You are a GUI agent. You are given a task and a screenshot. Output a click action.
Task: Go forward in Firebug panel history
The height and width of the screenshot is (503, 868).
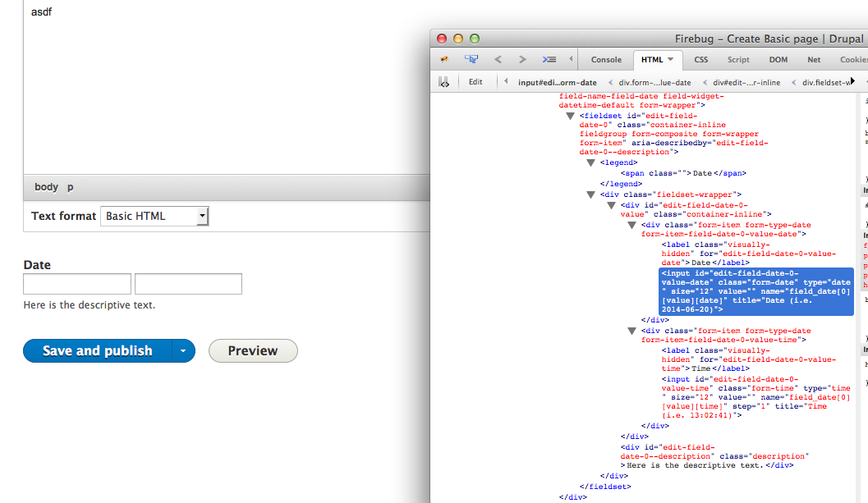[x=522, y=60]
